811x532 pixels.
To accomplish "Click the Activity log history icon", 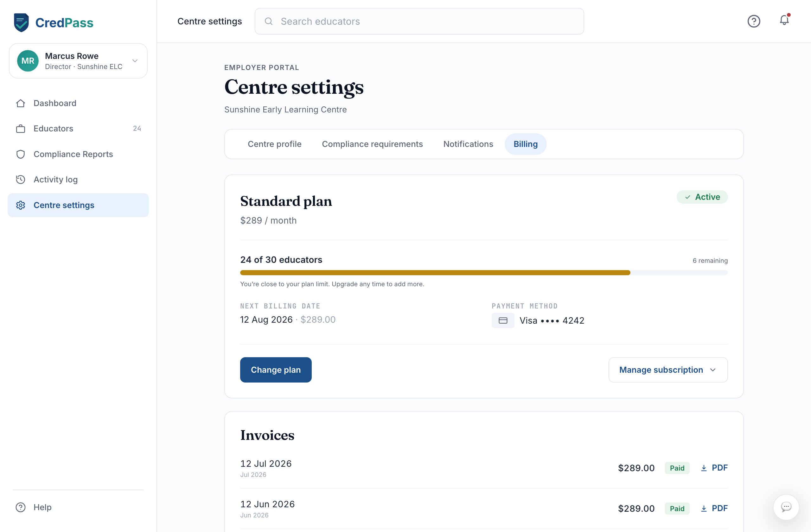I will (21, 180).
